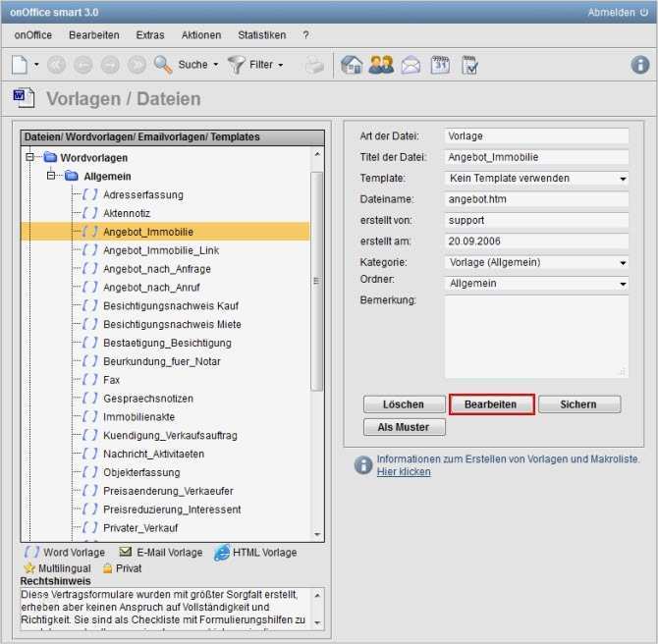Screen dimensions: 658x644
Task: Click the Bearbeiten button
Action: click(491, 404)
